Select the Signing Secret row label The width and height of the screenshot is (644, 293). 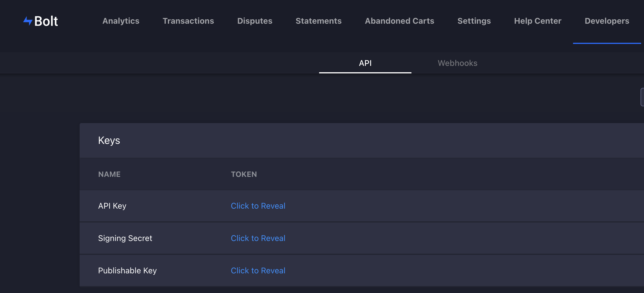pyautogui.click(x=125, y=238)
